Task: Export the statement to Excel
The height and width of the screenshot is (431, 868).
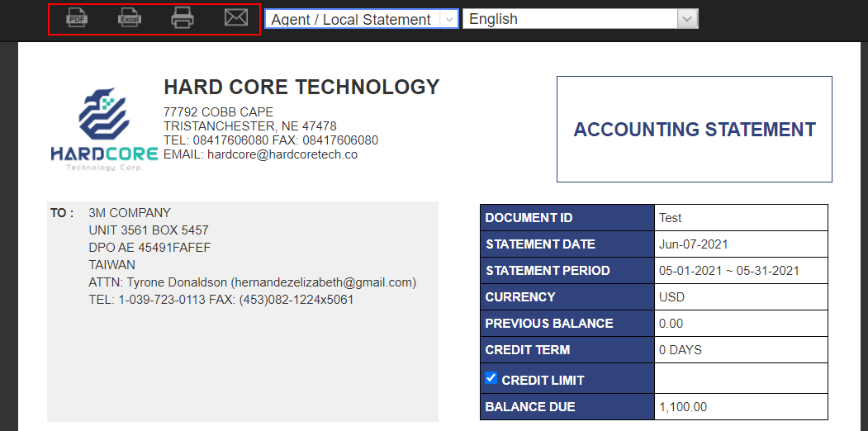Action: click(x=130, y=17)
